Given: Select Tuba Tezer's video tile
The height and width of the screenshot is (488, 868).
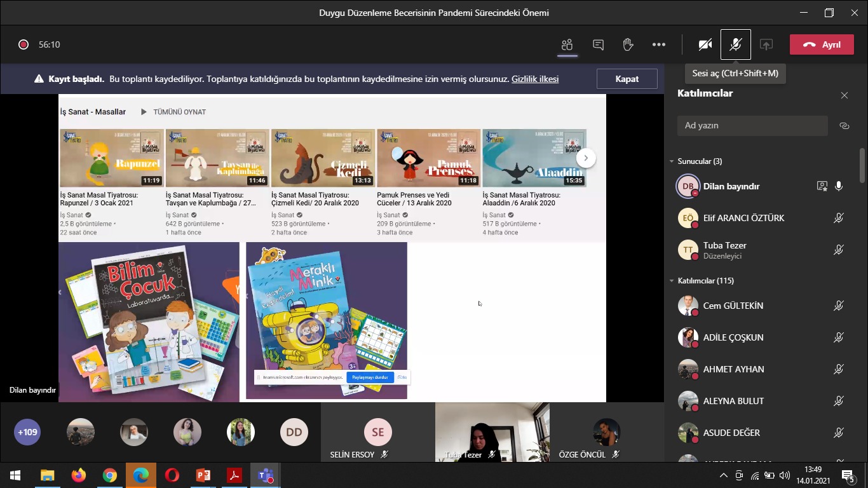Looking at the screenshot, I should pos(492,432).
